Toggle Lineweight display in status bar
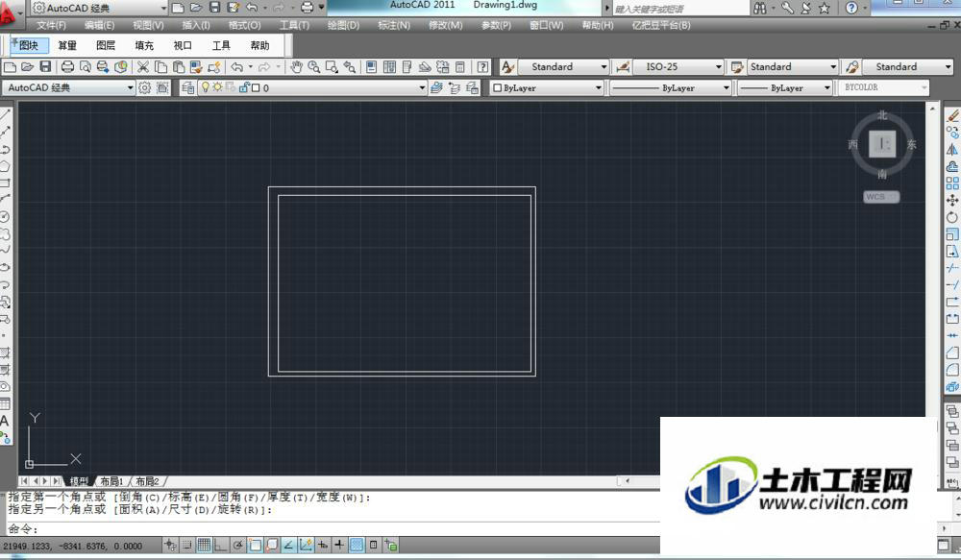The image size is (961, 560). point(339,545)
